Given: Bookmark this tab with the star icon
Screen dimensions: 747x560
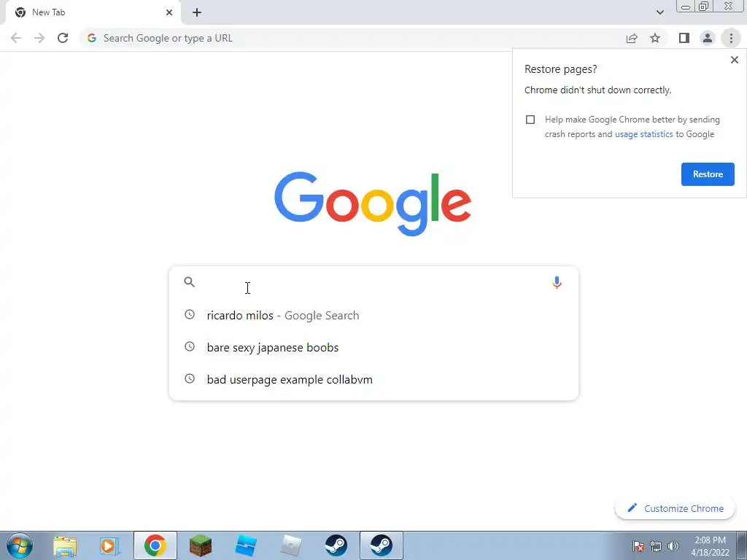Looking at the screenshot, I should pos(655,38).
